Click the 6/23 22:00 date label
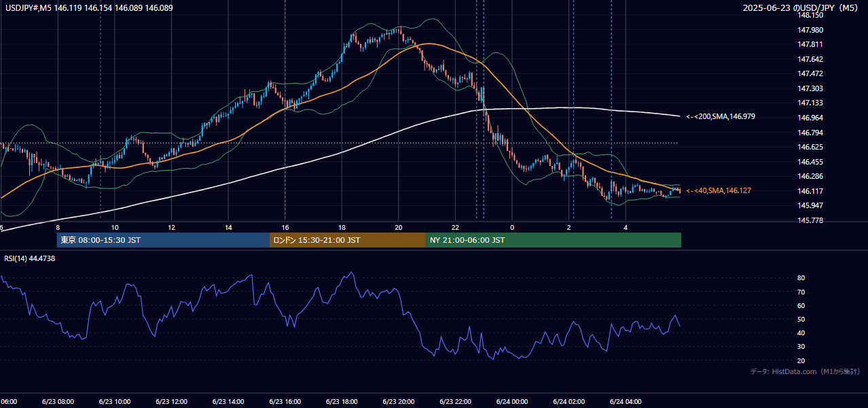The height and width of the screenshot is (408, 868). tap(456, 401)
